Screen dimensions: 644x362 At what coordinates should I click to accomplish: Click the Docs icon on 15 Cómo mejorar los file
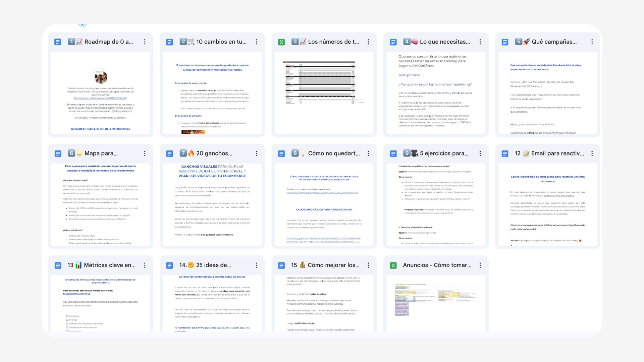281,265
